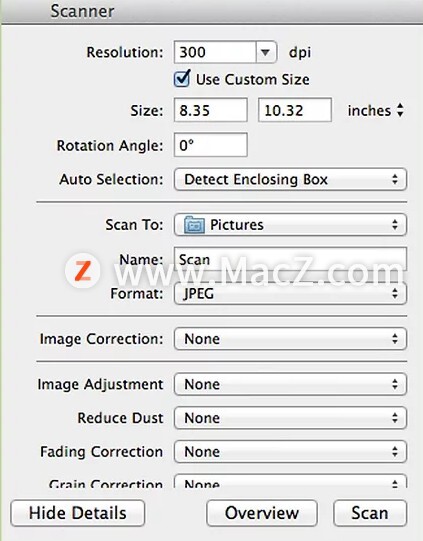Change units with the inches stepper

click(x=400, y=110)
